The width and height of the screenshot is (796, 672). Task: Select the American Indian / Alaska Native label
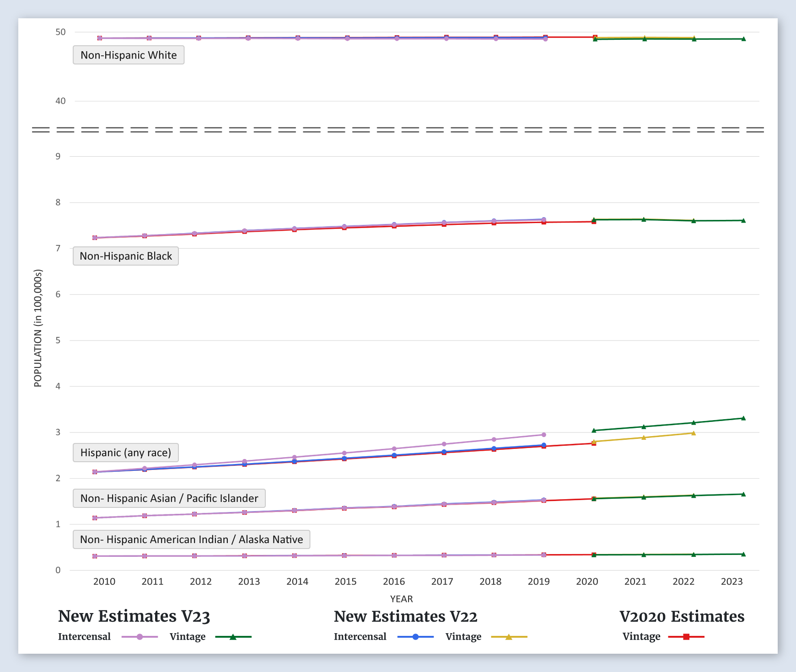point(191,539)
